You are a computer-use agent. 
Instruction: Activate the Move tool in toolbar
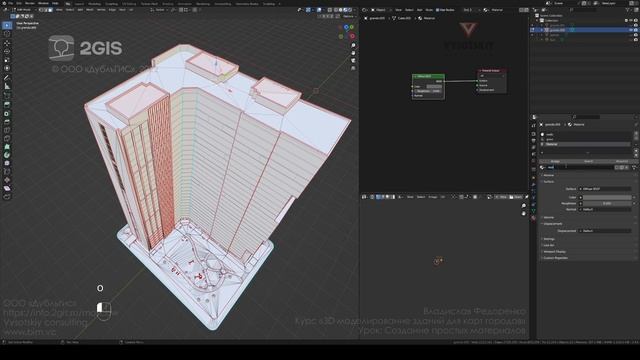(x=7, y=43)
